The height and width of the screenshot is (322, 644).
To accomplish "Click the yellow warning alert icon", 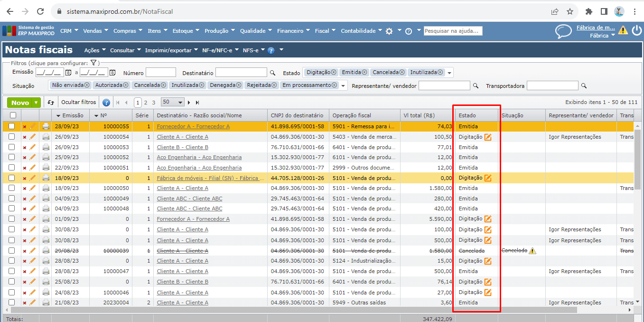I will (x=623, y=30).
